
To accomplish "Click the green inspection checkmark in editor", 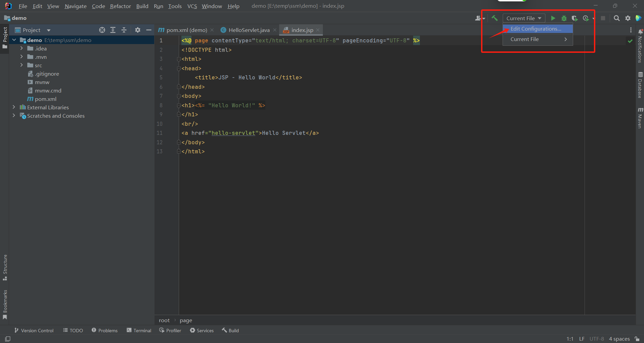I will [630, 41].
